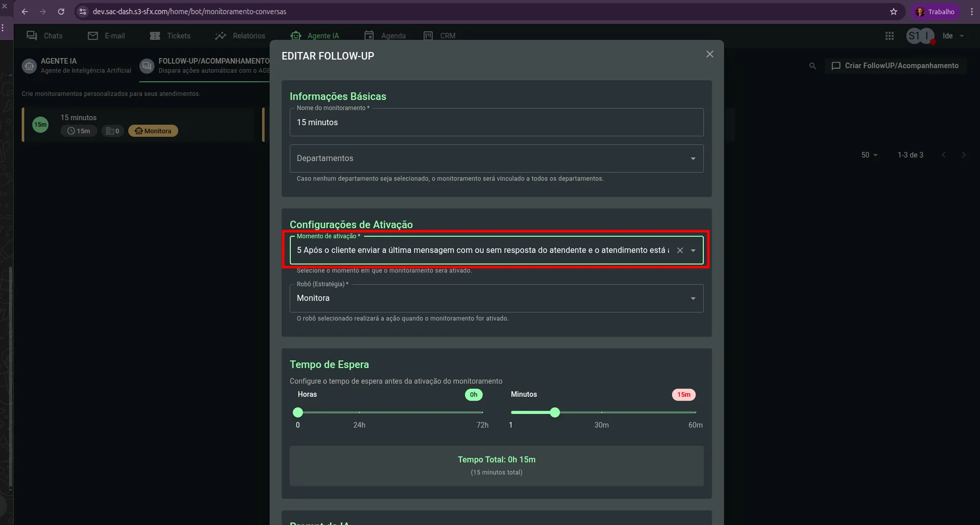Edit the Nome do monitoramento field

click(496, 123)
